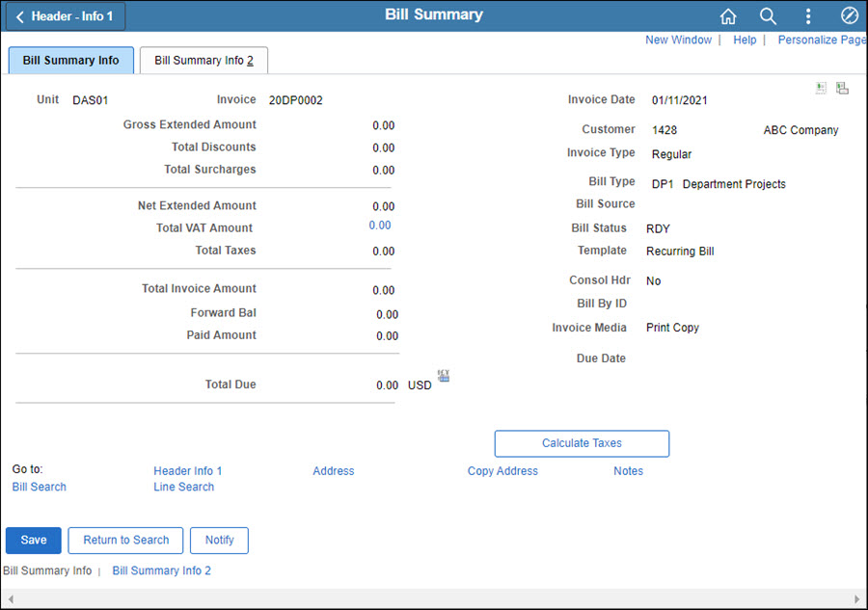Viewport: 868px width, 610px height.
Task: Open the global Search magnifying glass
Action: pos(768,15)
